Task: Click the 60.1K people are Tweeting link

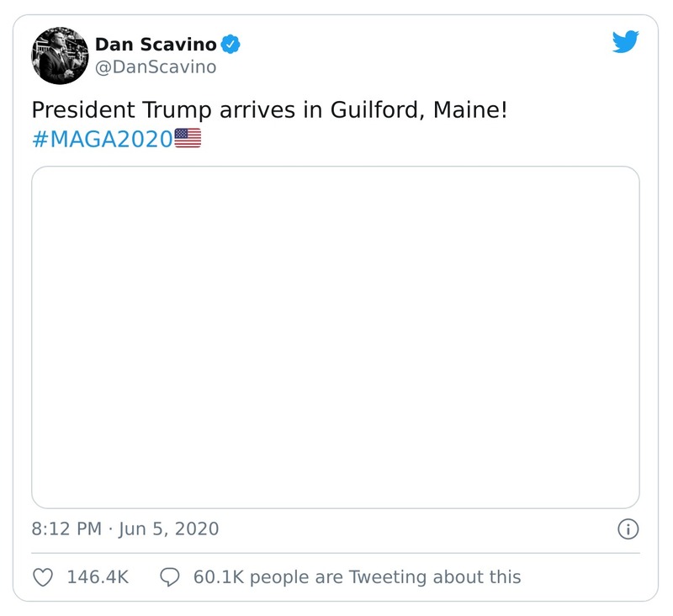Action: pyautogui.click(x=353, y=577)
